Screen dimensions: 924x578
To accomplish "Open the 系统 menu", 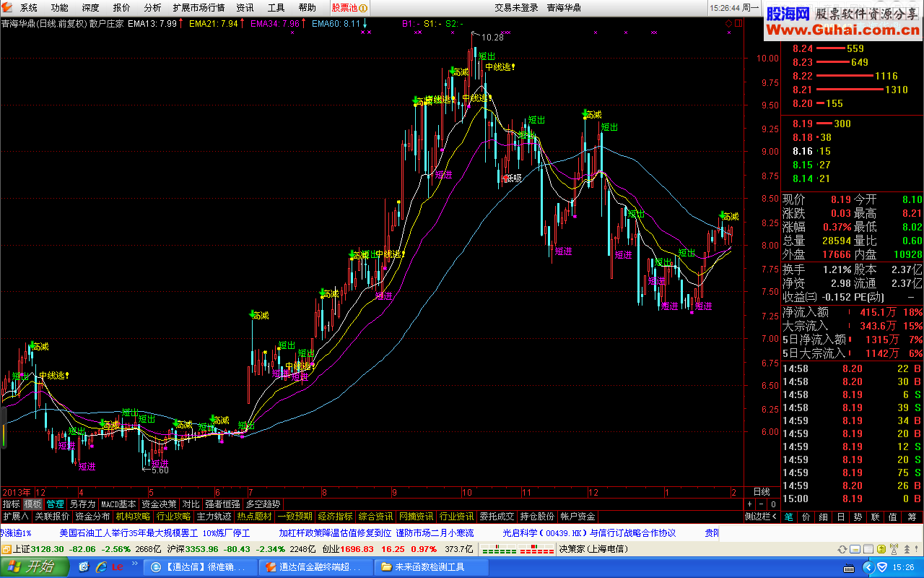I will point(29,8).
